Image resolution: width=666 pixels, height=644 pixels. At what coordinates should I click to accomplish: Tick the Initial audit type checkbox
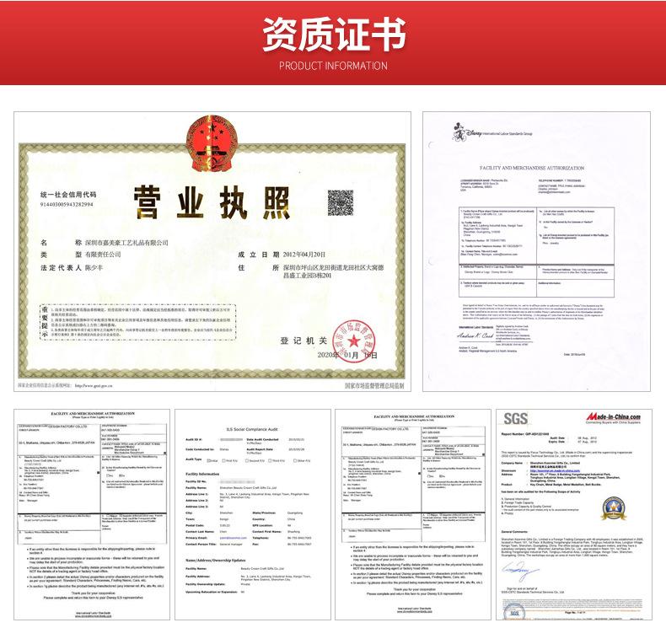point(206,460)
